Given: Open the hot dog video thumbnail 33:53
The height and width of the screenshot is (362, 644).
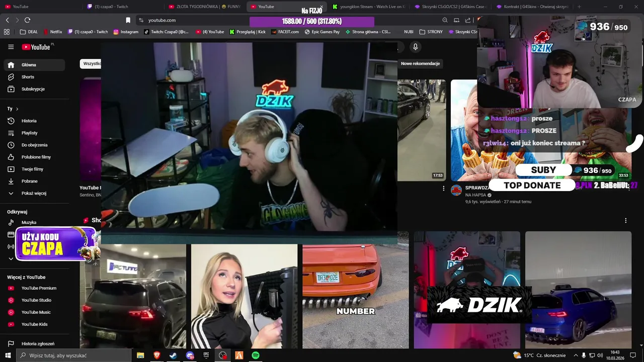Looking at the screenshot, I should (x=541, y=130).
